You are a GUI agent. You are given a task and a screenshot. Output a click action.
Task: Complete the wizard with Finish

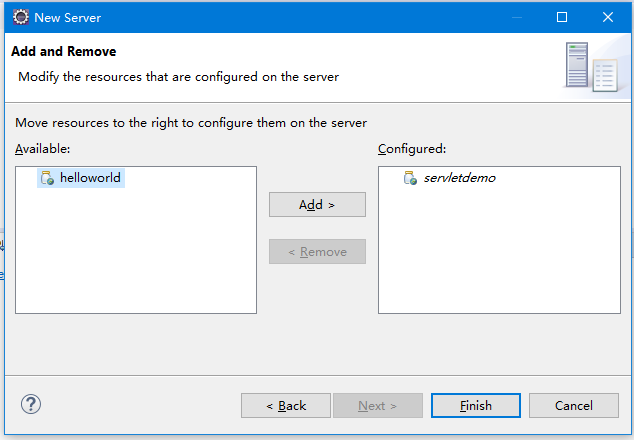click(x=476, y=406)
